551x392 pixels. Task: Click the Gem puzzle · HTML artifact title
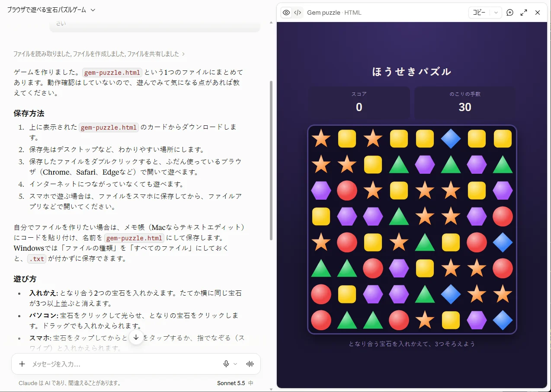tap(334, 13)
